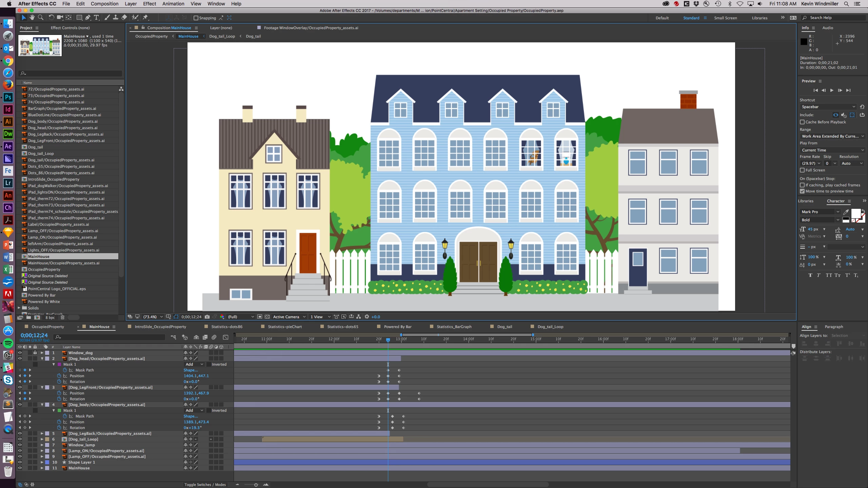Select the Rotation tool
The image size is (868, 488).
pyautogui.click(x=51, y=18)
